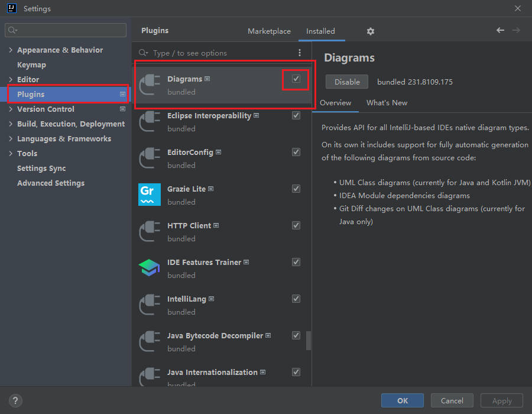
Task: Click the HTTP Client plugin icon
Action: point(150,231)
